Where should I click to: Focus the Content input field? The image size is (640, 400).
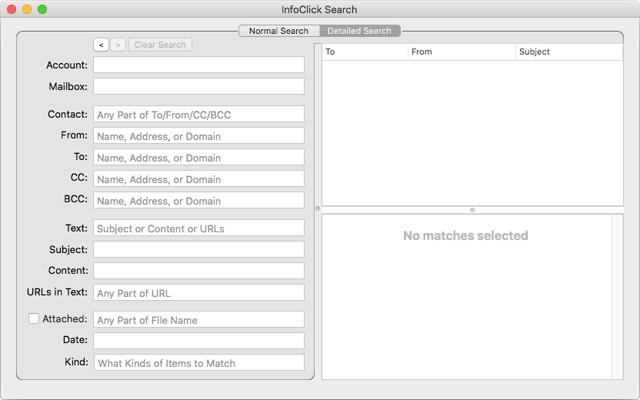coord(199,271)
